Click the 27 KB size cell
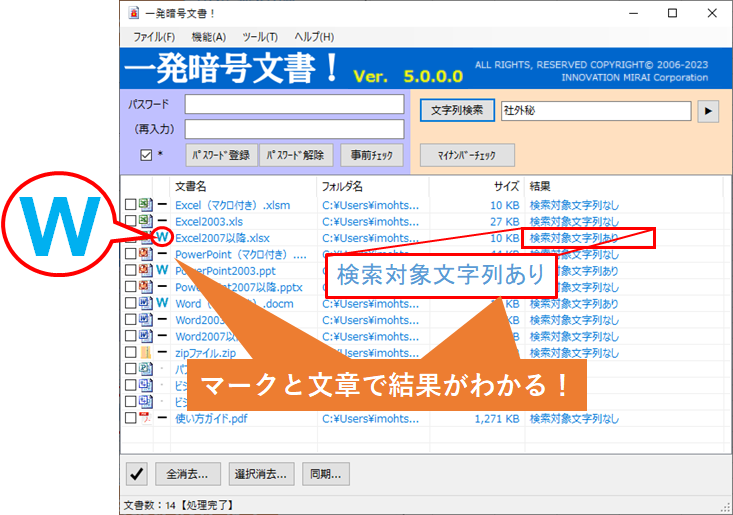Viewport: 733px width, 515px height. click(x=504, y=222)
